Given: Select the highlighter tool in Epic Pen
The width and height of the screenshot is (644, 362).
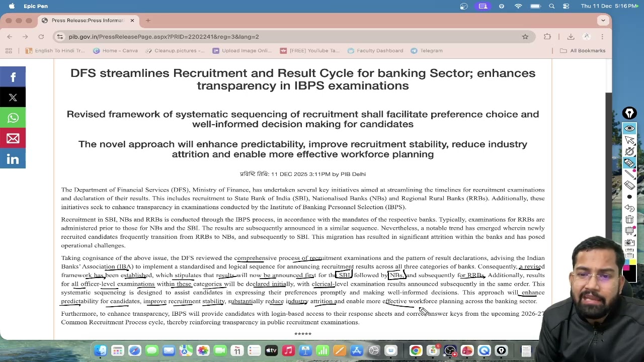Looking at the screenshot, I should [629, 163].
